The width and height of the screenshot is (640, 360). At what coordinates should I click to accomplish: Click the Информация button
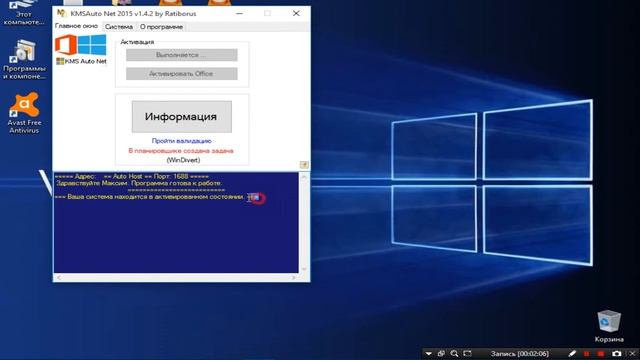pyautogui.click(x=182, y=117)
